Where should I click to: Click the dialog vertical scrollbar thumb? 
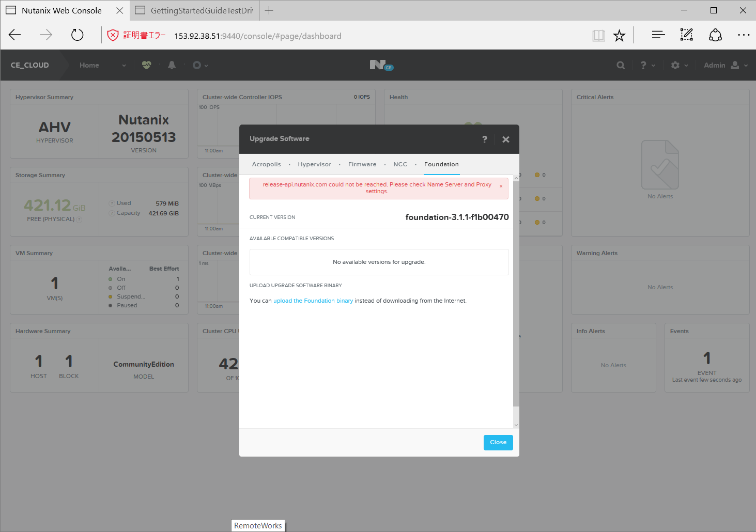click(516, 293)
